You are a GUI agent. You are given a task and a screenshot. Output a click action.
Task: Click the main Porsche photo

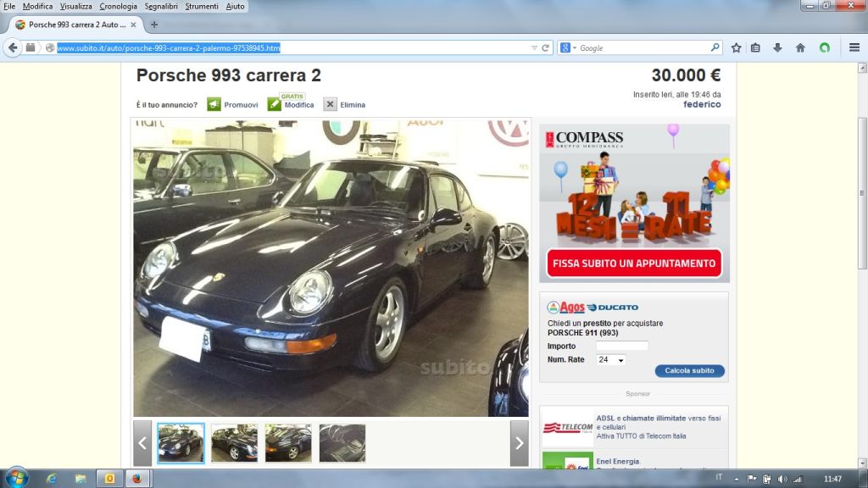[x=331, y=268]
